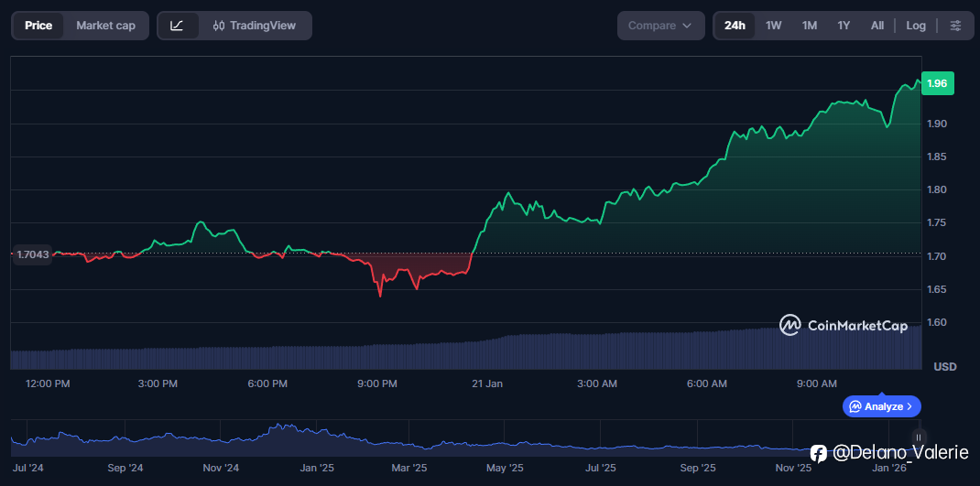The width and height of the screenshot is (980, 486).
Task: Grab the range slider handle on mini timeline
Action: click(918, 437)
